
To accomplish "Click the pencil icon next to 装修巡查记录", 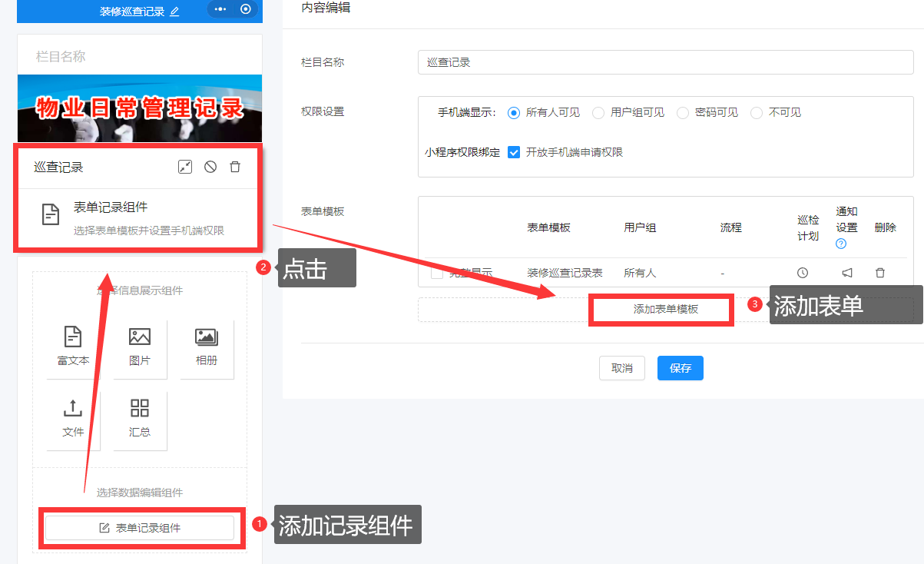I will pyautogui.click(x=174, y=12).
